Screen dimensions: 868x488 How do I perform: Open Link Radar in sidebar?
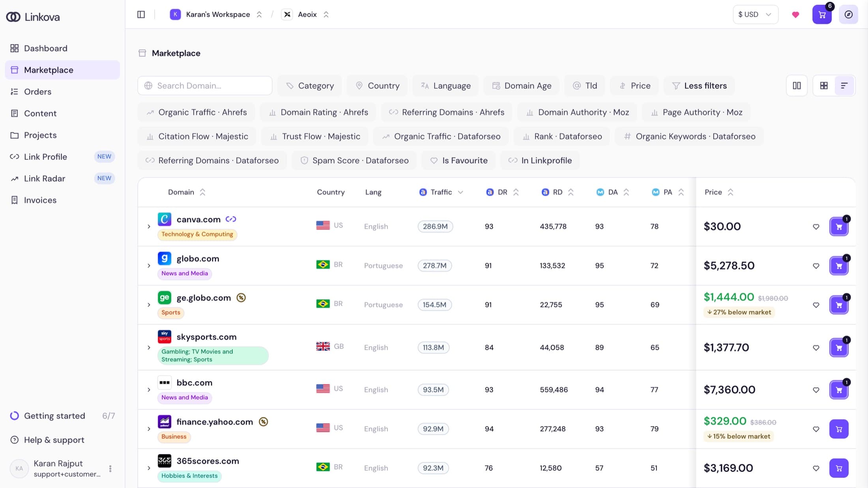pyautogui.click(x=62, y=178)
